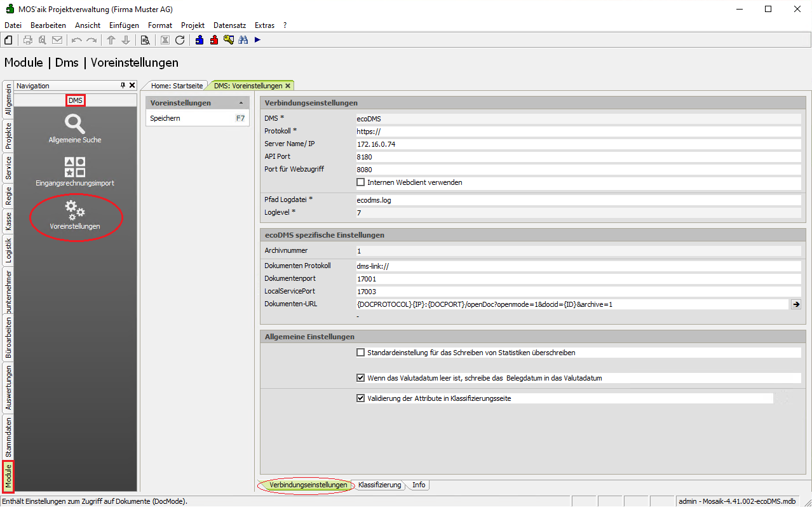Open the Datei menu
Image resolution: width=812 pixels, height=507 pixels.
tap(13, 25)
